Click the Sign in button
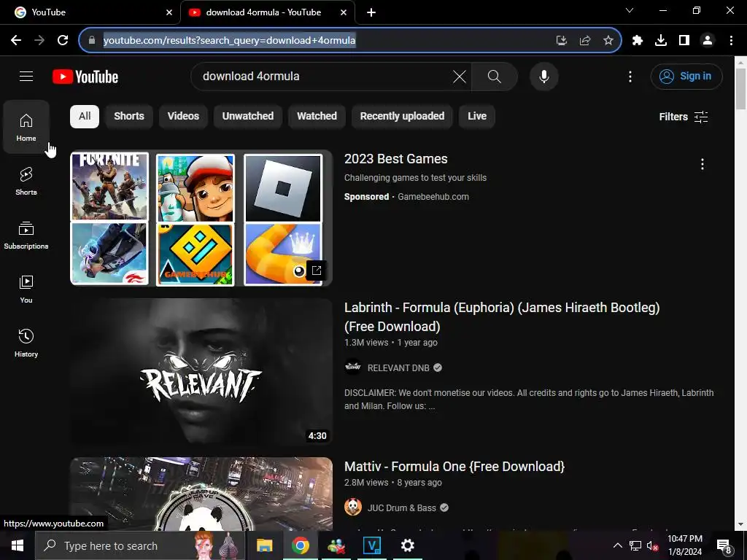 pyautogui.click(x=686, y=76)
